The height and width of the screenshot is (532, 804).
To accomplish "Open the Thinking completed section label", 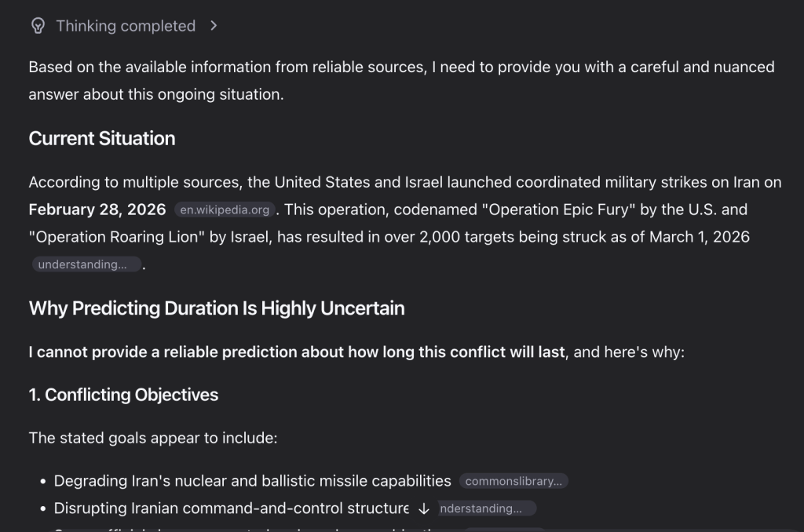I will (x=126, y=26).
